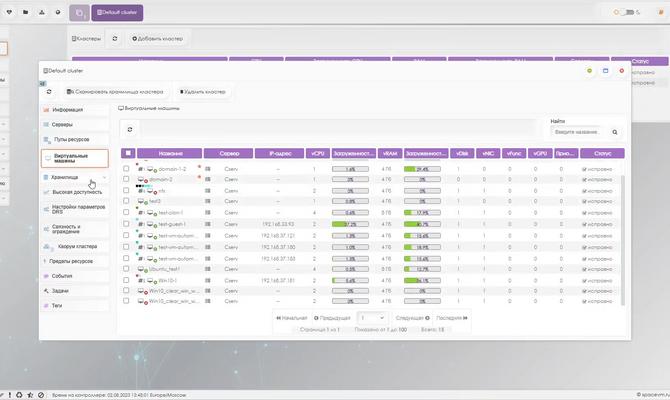Open Пулы ресурсов section in sidebar

tap(75, 139)
